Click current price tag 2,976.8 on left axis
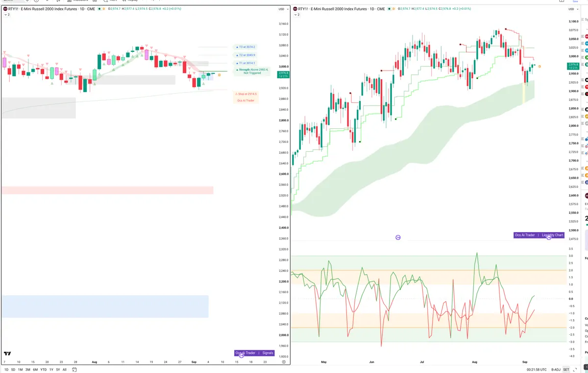Image resolution: width=588 pixels, height=373 pixels. 283,74
